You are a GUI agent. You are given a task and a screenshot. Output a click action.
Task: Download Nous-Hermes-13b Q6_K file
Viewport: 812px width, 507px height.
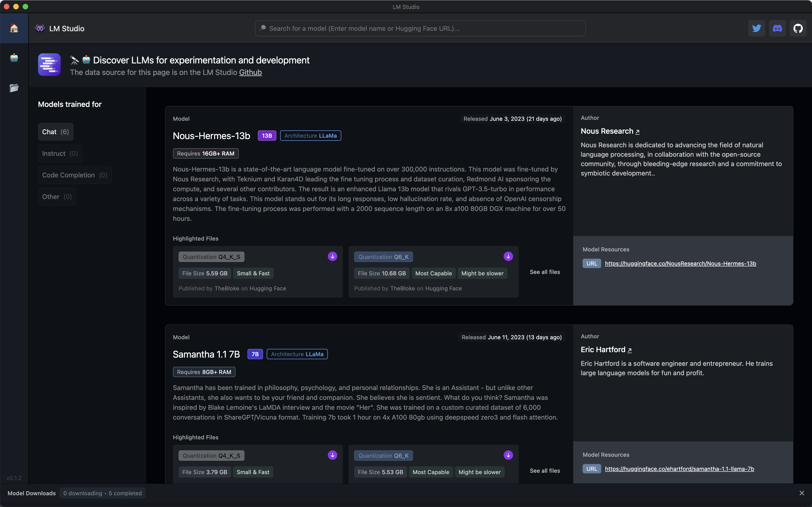coord(508,257)
